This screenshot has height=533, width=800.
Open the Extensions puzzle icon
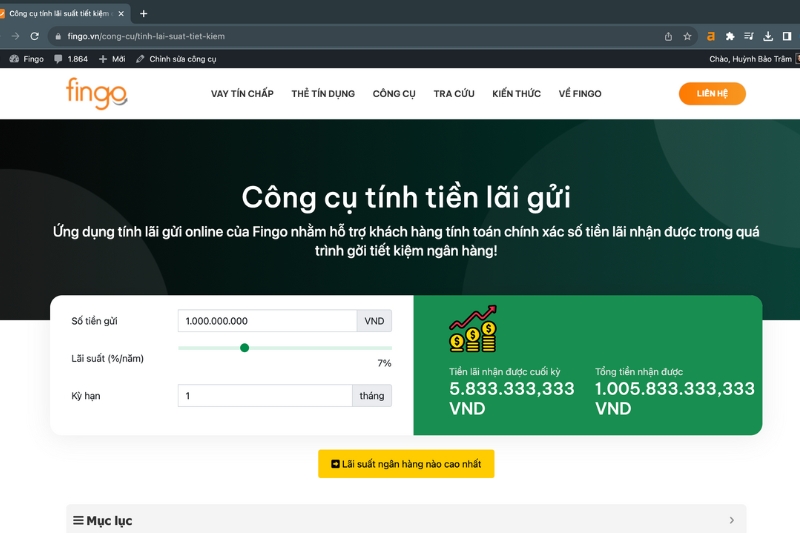(730, 36)
